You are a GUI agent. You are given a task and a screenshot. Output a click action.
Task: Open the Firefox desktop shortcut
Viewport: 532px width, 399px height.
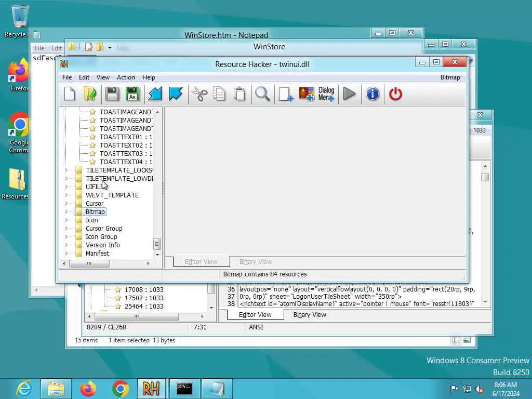[19, 75]
